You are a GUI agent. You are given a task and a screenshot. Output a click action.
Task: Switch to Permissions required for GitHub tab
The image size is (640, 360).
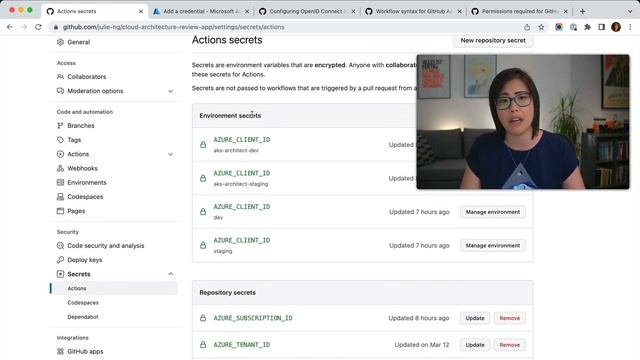pyautogui.click(x=520, y=11)
